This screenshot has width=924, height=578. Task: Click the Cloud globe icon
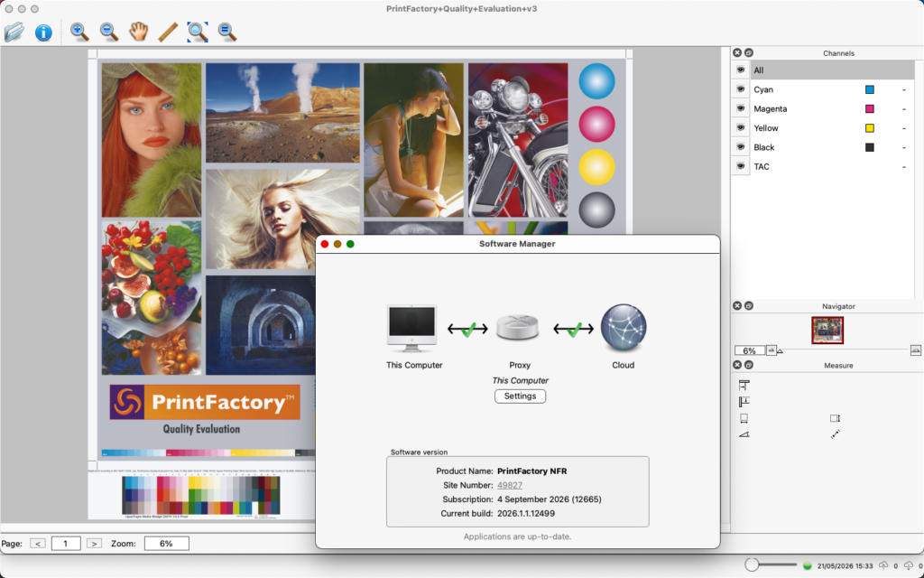coord(624,328)
